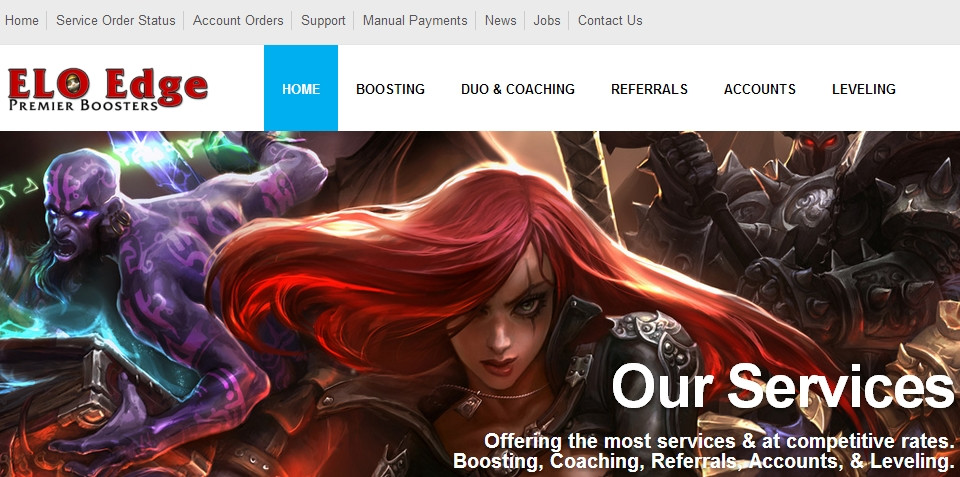Click the Our Services banner heading
Screen dimensions: 960x477
(x=783, y=388)
